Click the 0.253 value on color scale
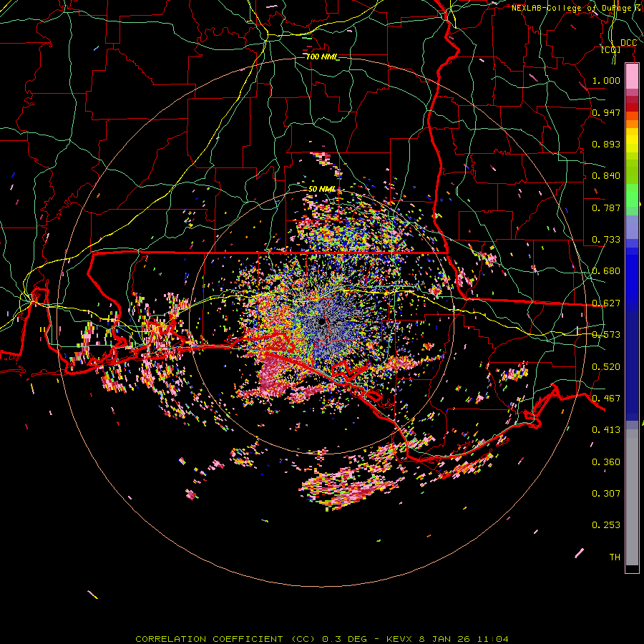 (x=606, y=525)
